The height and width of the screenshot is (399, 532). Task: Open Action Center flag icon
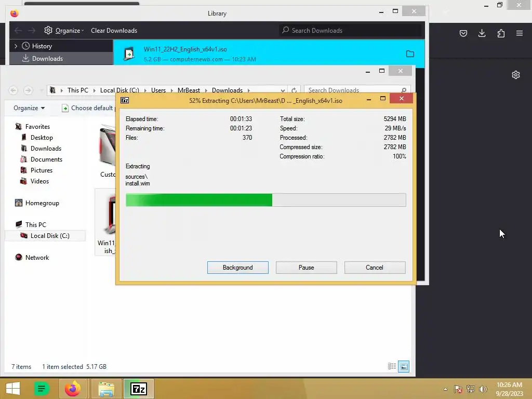tap(458, 389)
